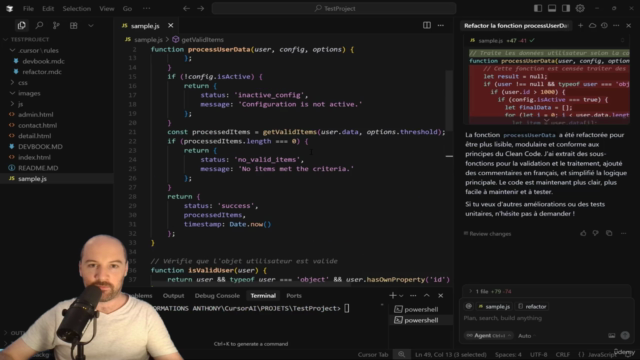Give thumbs up to the response
The image size is (640, 360).
point(583,233)
